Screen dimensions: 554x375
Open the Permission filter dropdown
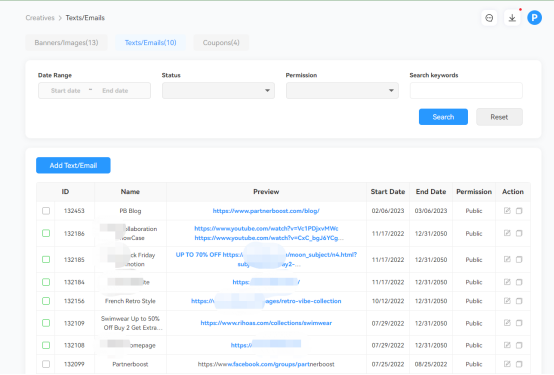tap(342, 90)
